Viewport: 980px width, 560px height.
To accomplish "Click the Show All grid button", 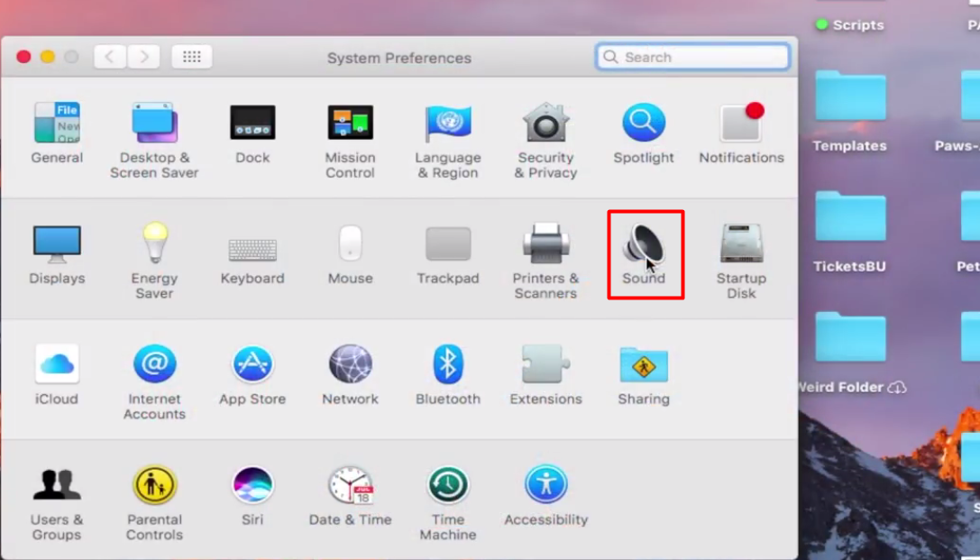I will [192, 57].
